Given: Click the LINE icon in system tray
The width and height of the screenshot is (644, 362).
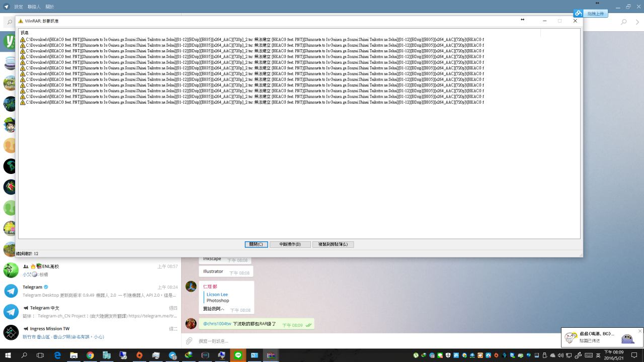Looking at the screenshot, I should [440, 355].
